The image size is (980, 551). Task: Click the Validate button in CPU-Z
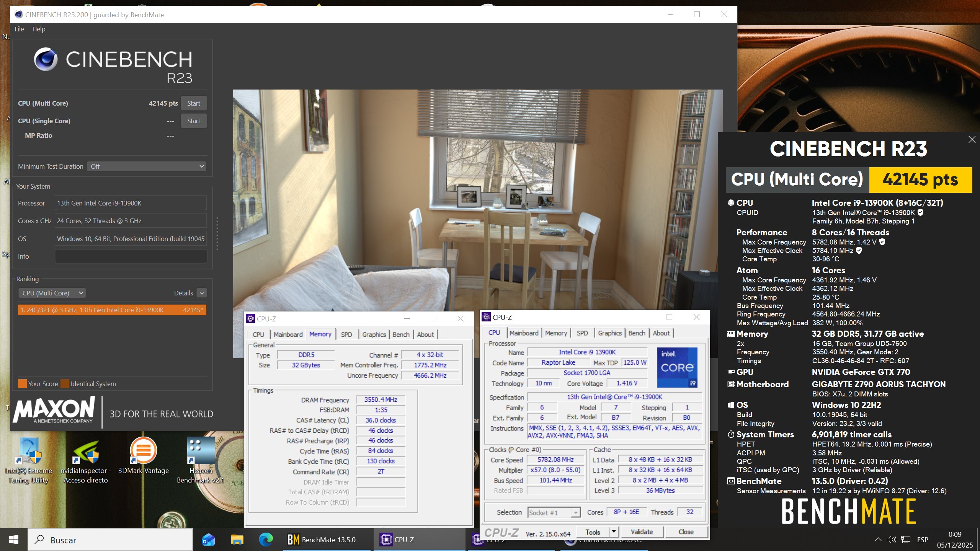coord(642,532)
